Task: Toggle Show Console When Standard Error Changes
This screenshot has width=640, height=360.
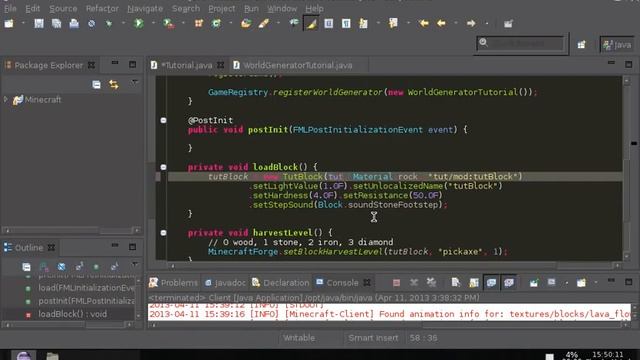Action: (509, 282)
